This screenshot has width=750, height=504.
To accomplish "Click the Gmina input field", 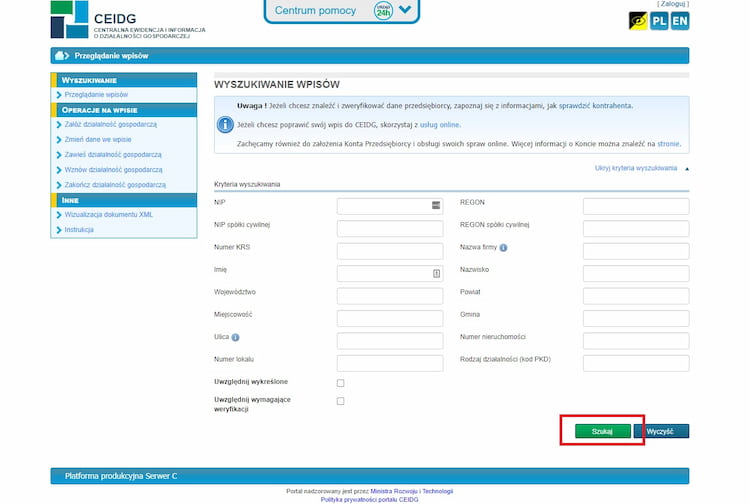I will (636, 318).
